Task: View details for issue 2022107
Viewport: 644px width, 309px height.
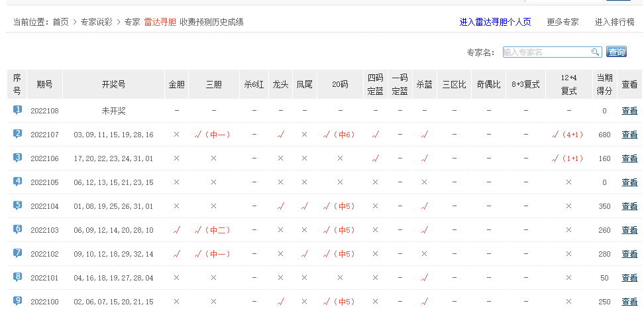Action: pos(629,135)
